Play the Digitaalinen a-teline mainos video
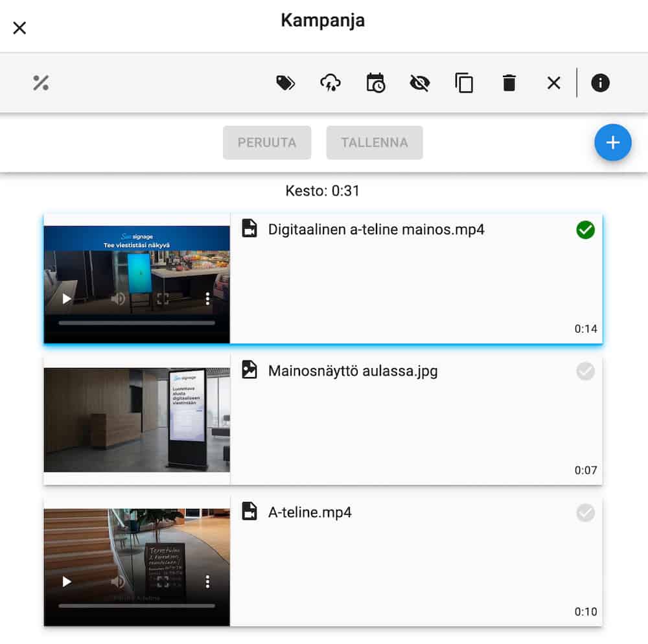 pos(66,299)
